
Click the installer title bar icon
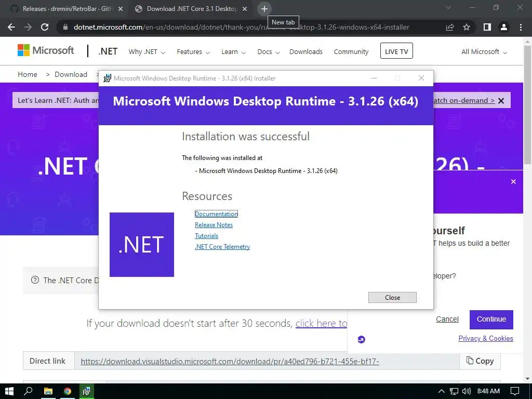[107, 78]
